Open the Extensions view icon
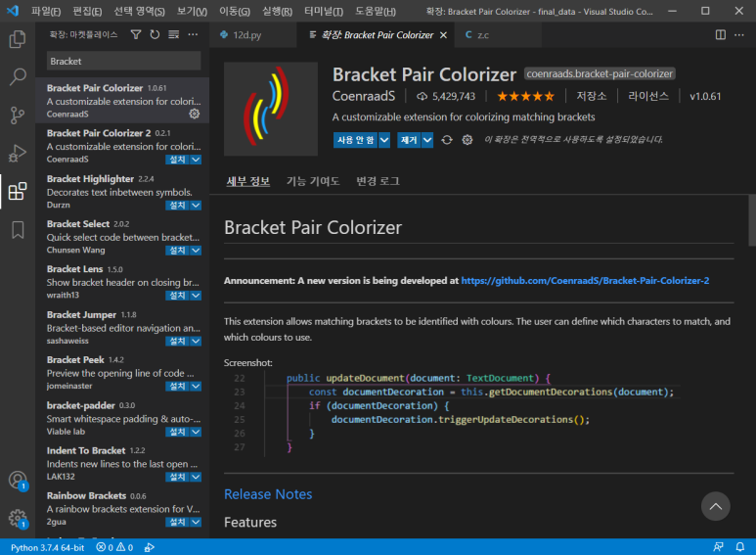This screenshot has height=555, width=756. pyautogui.click(x=18, y=191)
